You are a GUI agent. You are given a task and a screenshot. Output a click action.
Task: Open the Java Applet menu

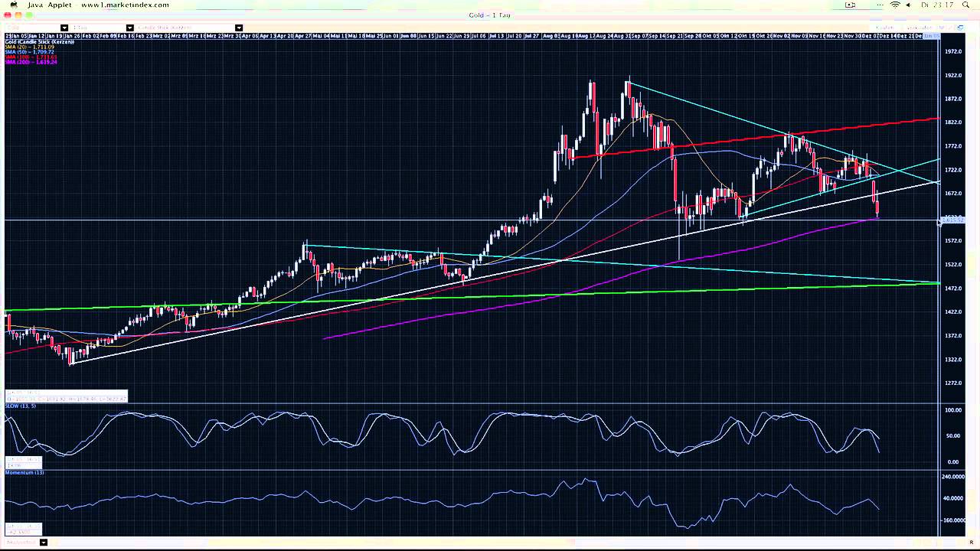tap(50, 5)
